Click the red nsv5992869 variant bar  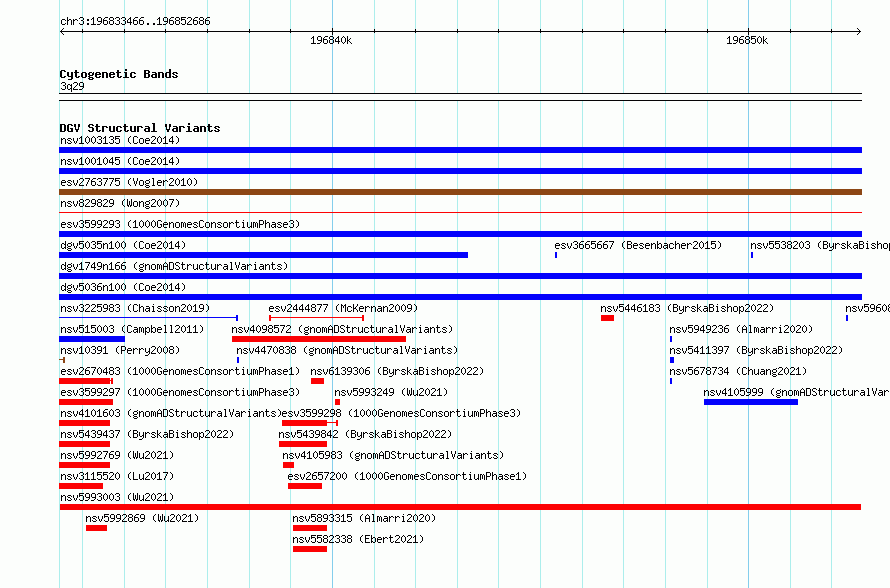click(x=96, y=528)
